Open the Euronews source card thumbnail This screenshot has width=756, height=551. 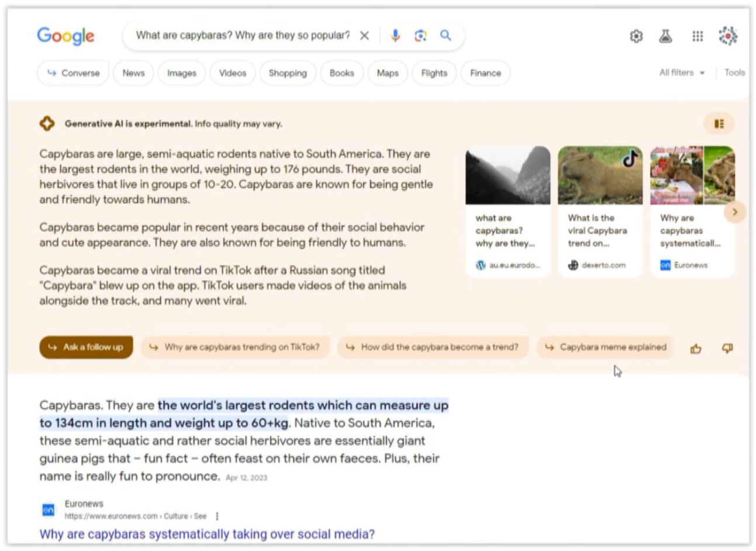pyautogui.click(x=692, y=175)
